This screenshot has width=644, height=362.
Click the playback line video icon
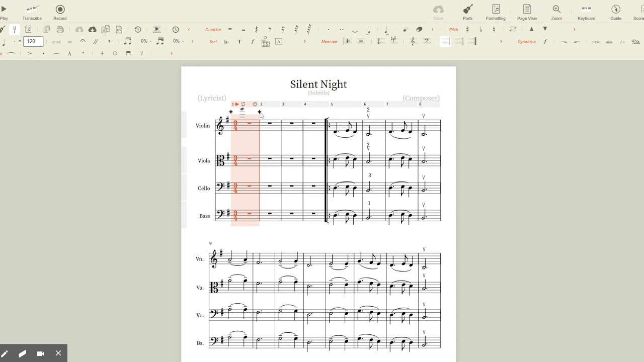[157, 30]
